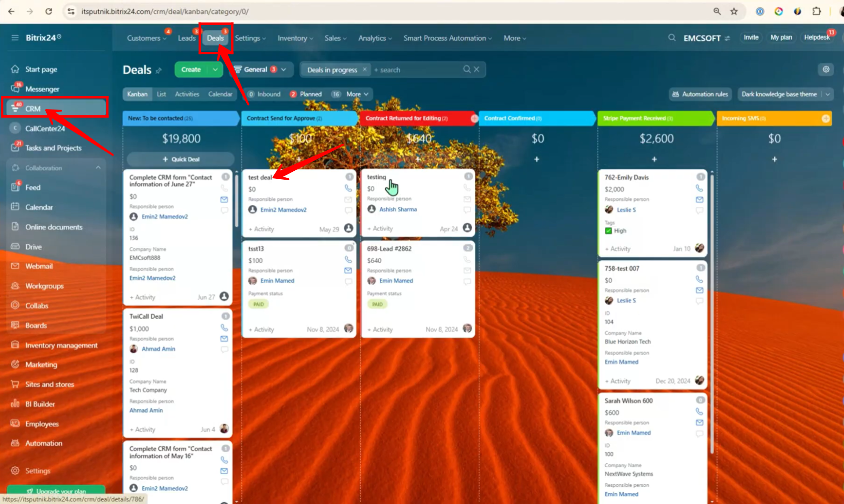Click the phone icon on 'TwiCall Deal' card
844x504 pixels.
point(224,328)
